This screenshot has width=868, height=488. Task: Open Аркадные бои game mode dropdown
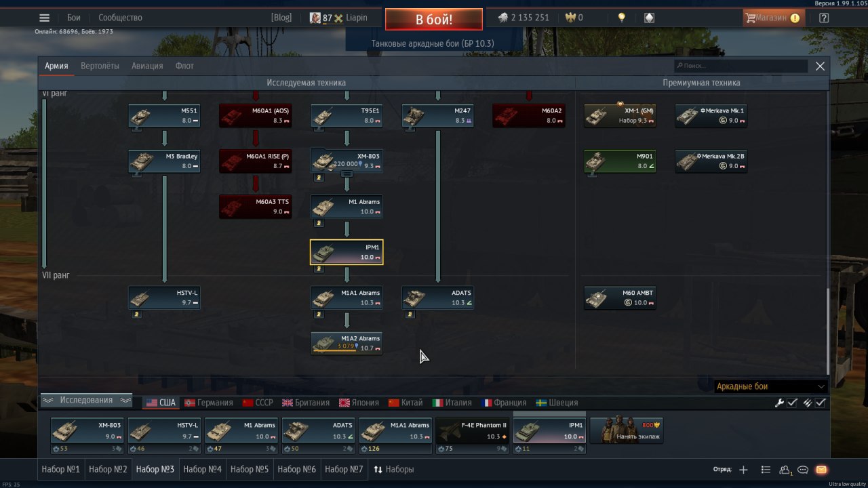tap(770, 386)
